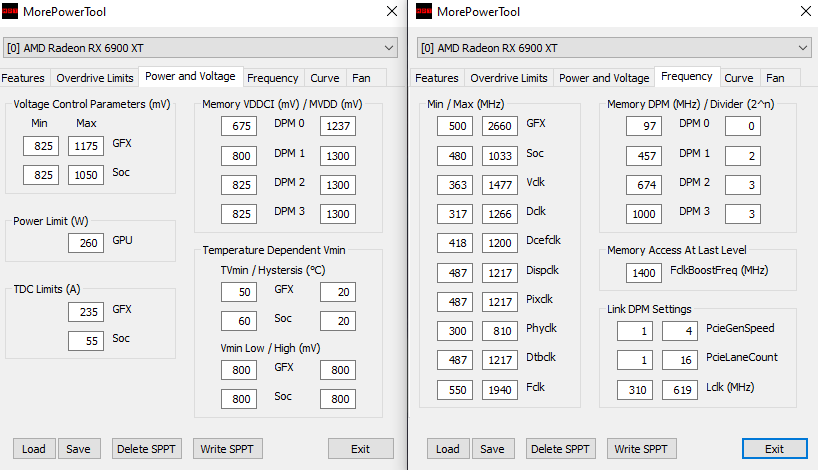Edit Soc Vmin Low field 800

tap(239, 399)
